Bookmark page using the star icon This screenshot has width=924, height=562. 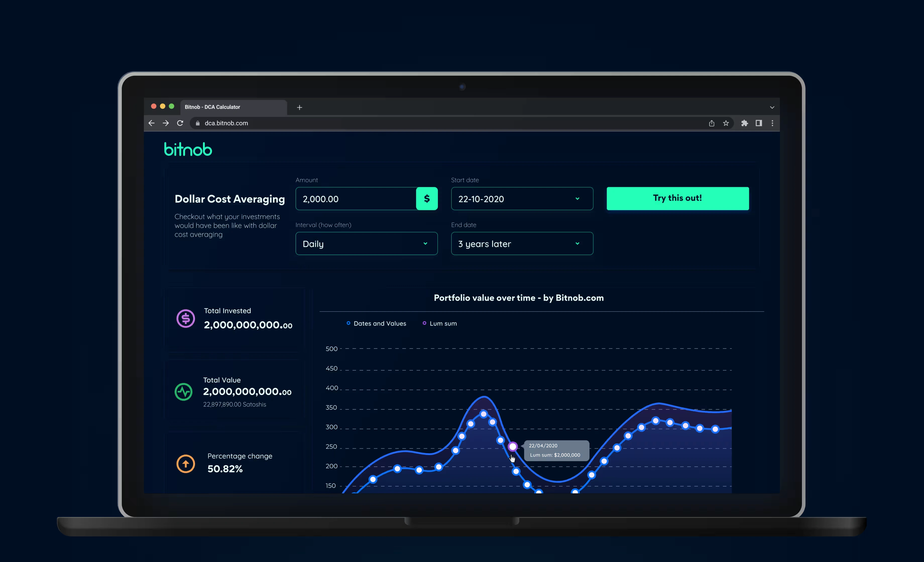pos(726,123)
